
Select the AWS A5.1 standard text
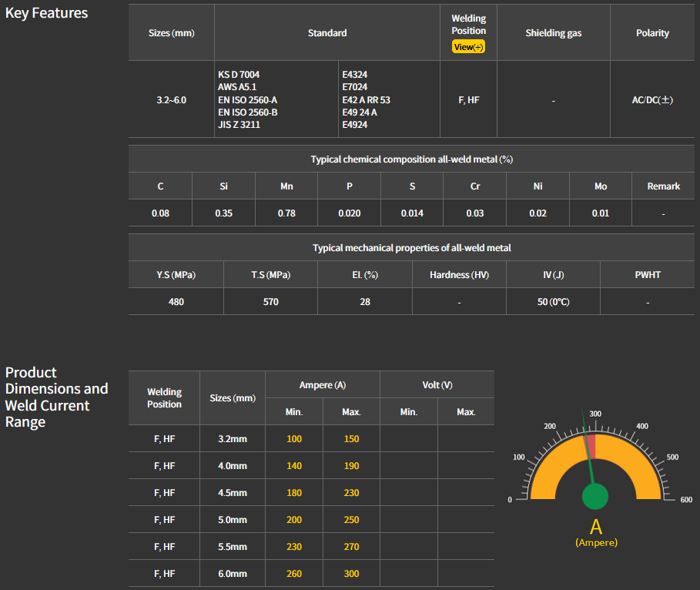point(238,87)
